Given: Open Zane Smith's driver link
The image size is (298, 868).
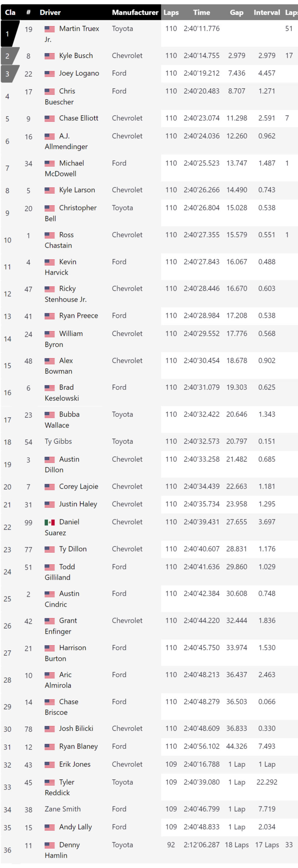Looking at the screenshot, I should [x=62, y=809].
